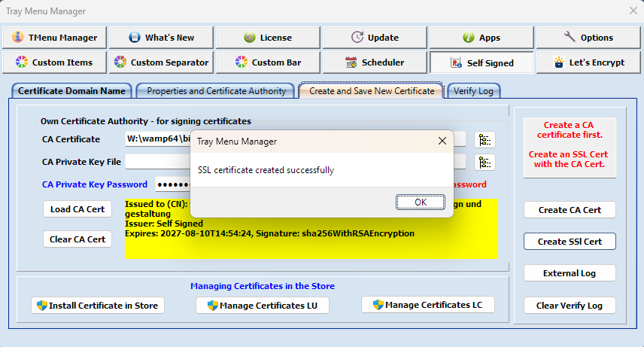The height and width of the screenshot is (347, 644).
Task: Click the Clear Verify Log button
Action: tap(570, 306)
